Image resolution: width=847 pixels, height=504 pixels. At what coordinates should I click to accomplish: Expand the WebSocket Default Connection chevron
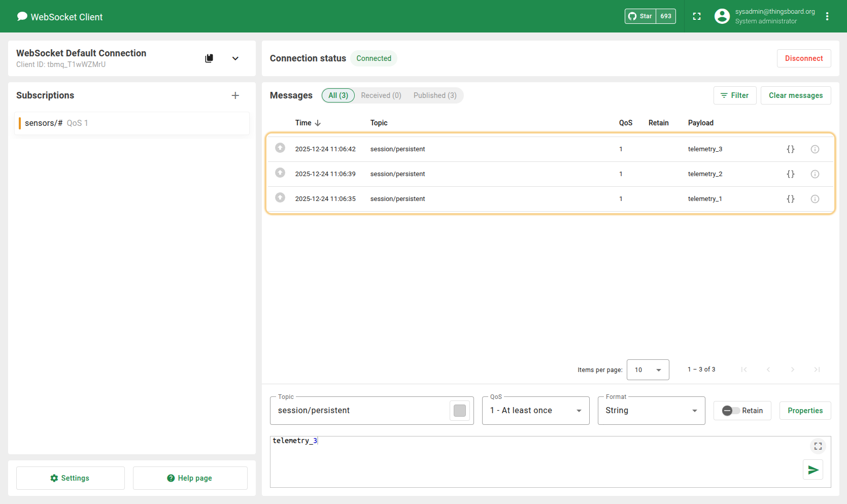point(235,58)
